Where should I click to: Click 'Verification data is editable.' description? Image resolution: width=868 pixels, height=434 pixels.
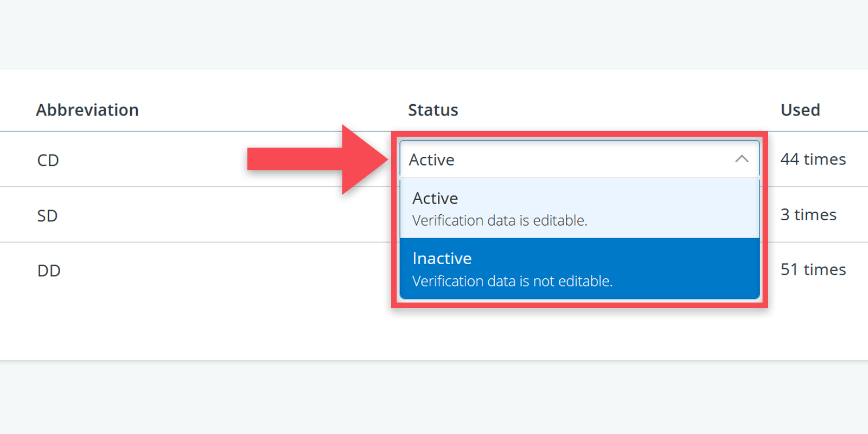click(x=500, y=221)
